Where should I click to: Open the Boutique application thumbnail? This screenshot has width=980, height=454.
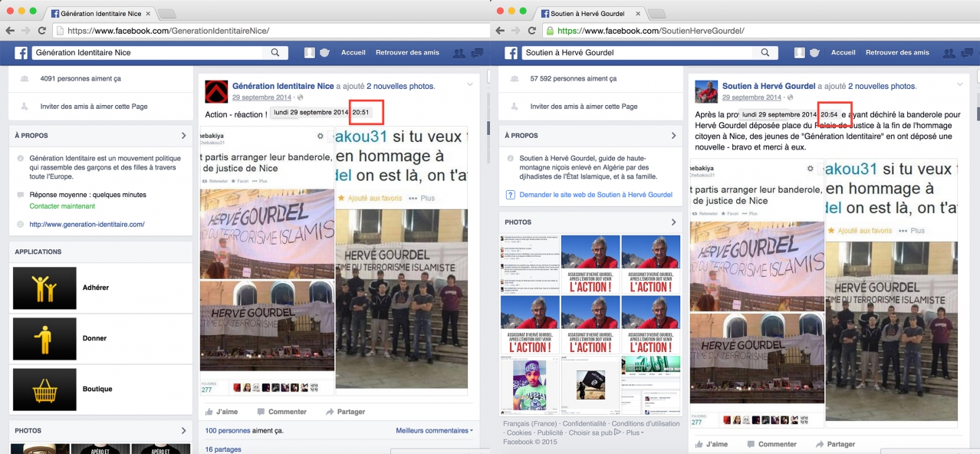point(44,389)
